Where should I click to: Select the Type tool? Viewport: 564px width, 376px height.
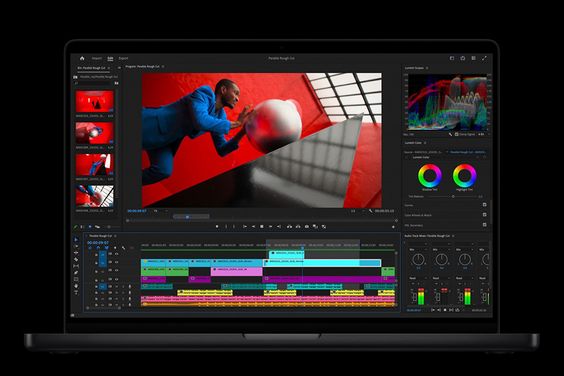click(76, 292)
